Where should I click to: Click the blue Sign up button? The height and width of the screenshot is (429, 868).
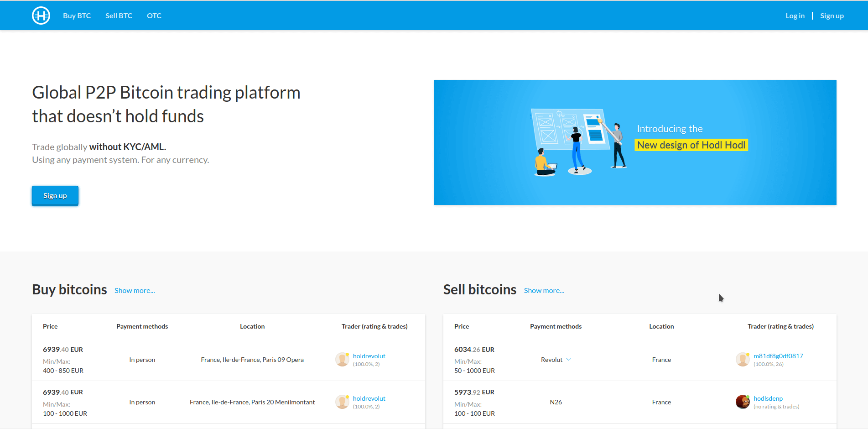click(55, 195)
